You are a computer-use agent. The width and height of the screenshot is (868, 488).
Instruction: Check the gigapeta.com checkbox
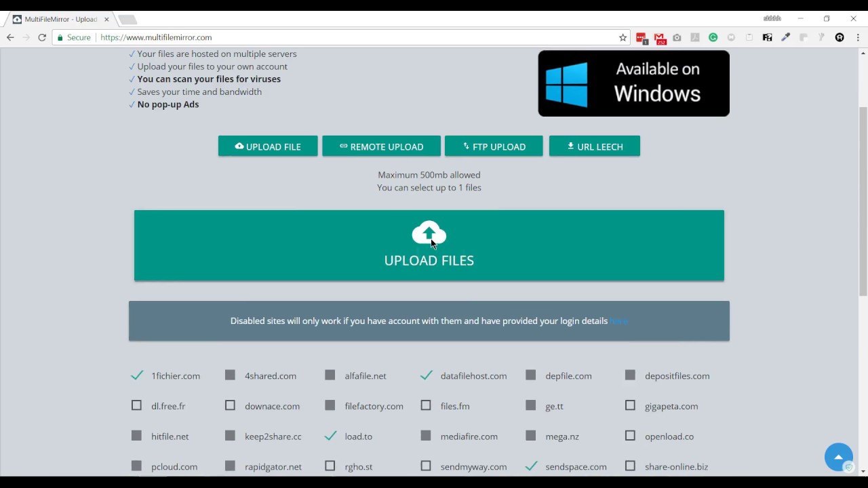[630, 405]
